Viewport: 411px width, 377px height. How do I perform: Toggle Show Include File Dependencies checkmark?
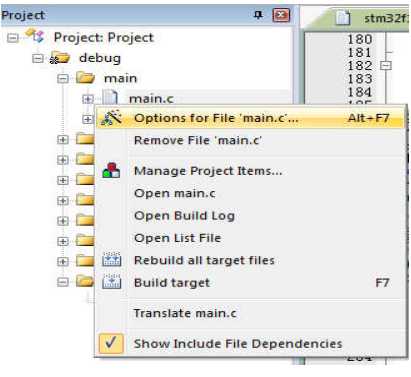(111, 343)
